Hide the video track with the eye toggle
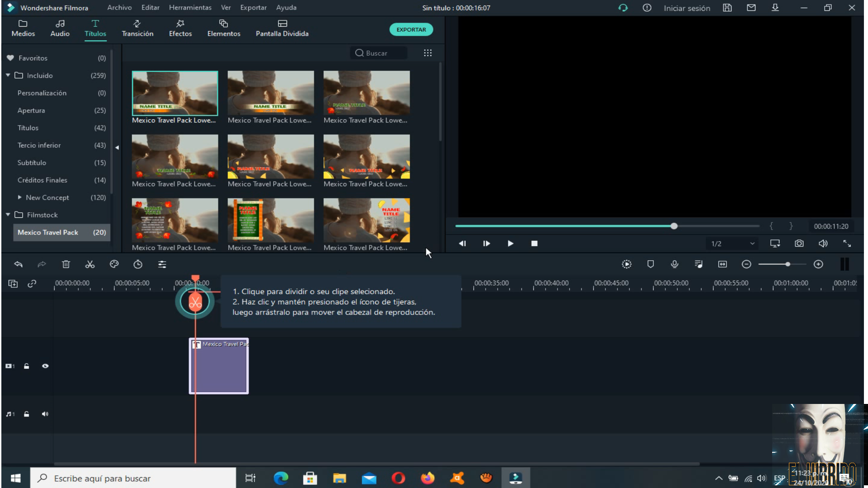The image size is (868, 488). coord(45,366)
